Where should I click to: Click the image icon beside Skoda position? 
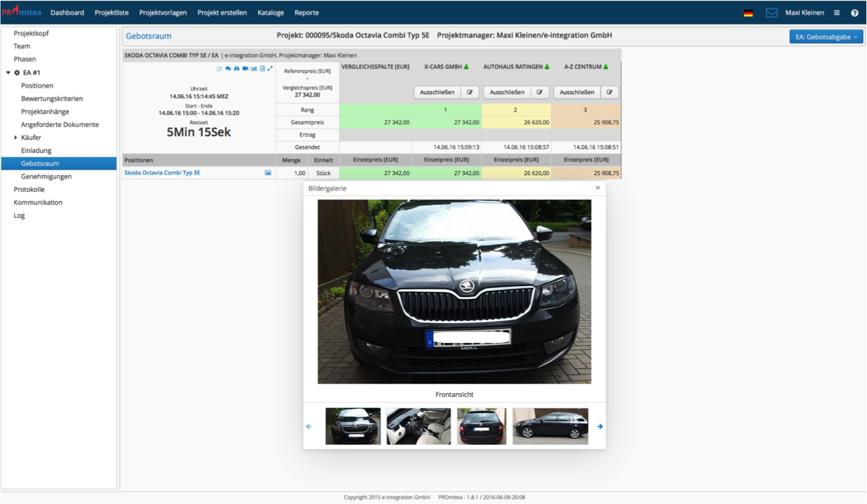coord(268,173)
